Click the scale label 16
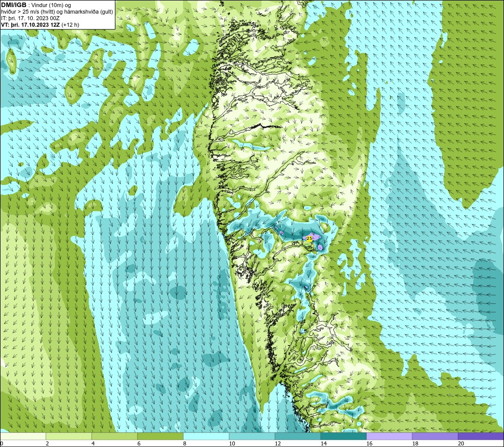The image size is (504, 447). tap(369, 443)
